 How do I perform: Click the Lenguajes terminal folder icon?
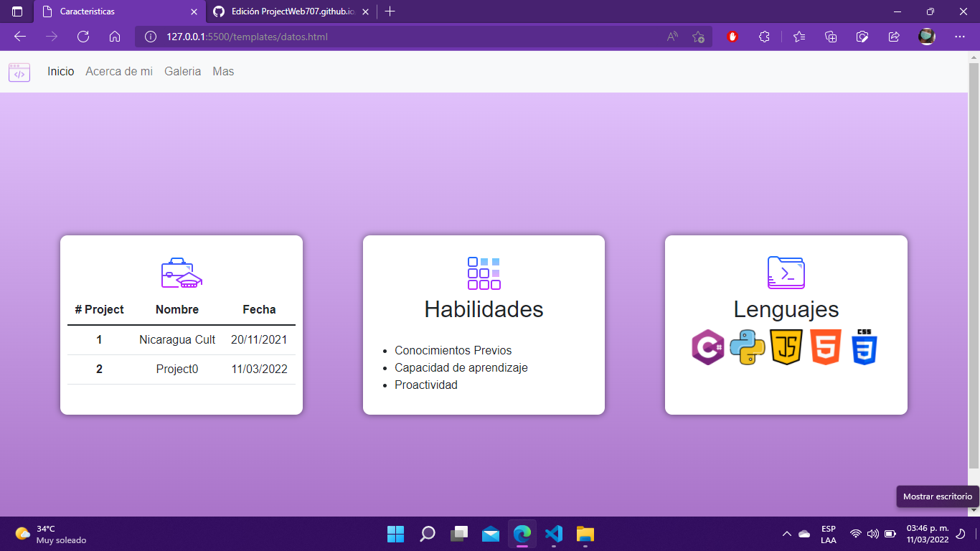point(786,273)
